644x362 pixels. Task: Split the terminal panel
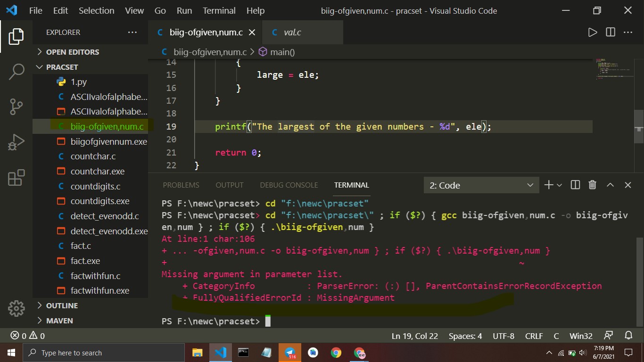point(575,185)
